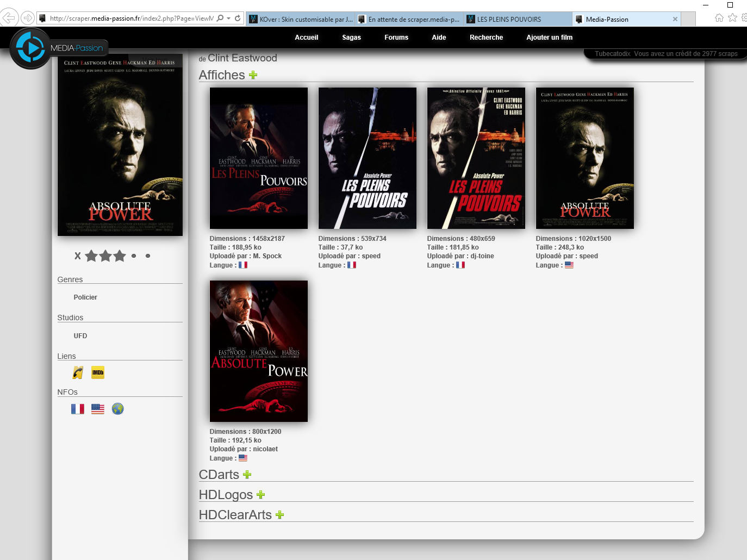The width and height of the screenshot is (747, 560).
Task: Clear the rating with the X icon
Action: (x=78, y=256)
